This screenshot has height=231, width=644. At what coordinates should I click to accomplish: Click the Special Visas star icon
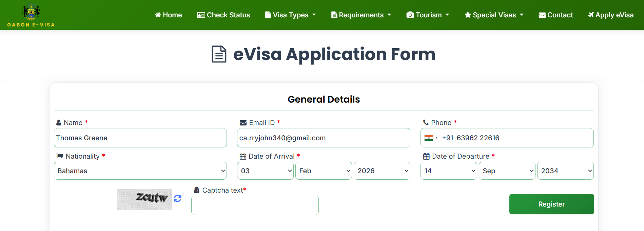pos(468,15)
